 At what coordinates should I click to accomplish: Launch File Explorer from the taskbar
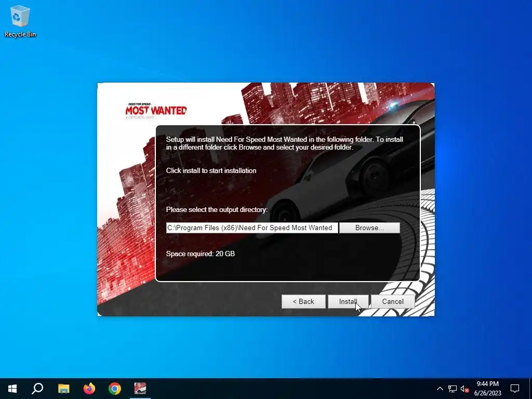pyautogui.click(x=63, y=389)
